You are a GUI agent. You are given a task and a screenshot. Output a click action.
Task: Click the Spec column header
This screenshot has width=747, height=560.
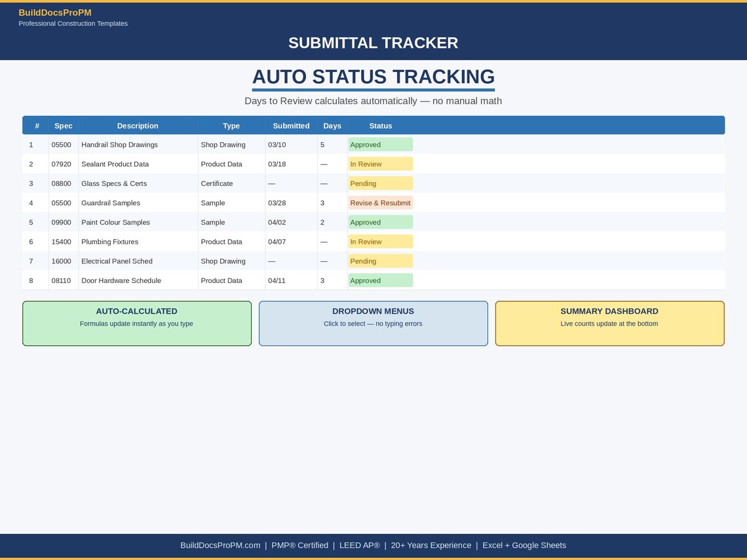click(64, 126)
